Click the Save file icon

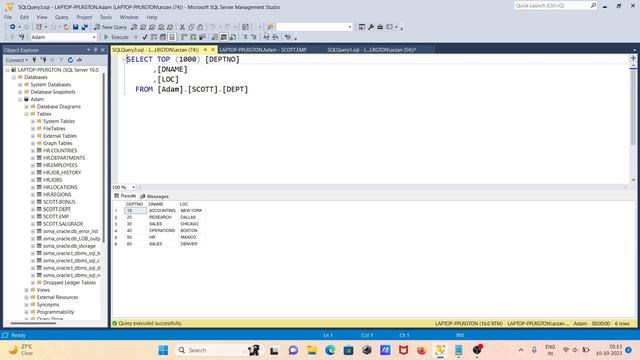76,27
